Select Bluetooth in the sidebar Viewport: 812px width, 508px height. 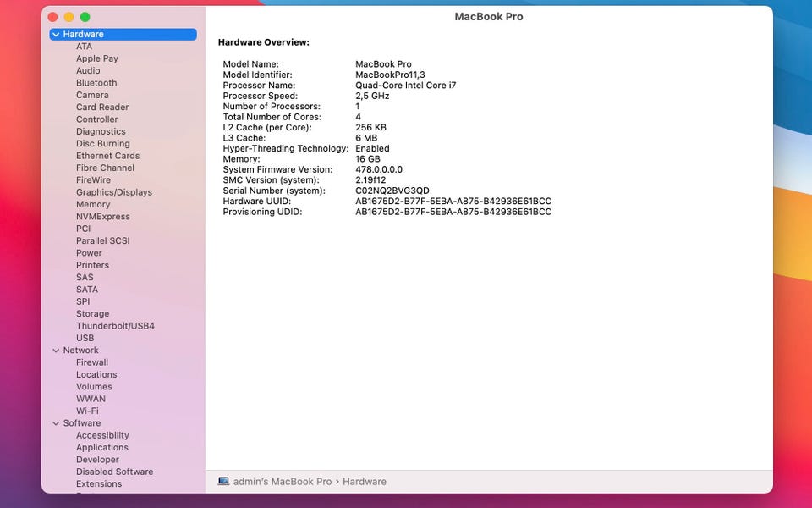[96, 83]
